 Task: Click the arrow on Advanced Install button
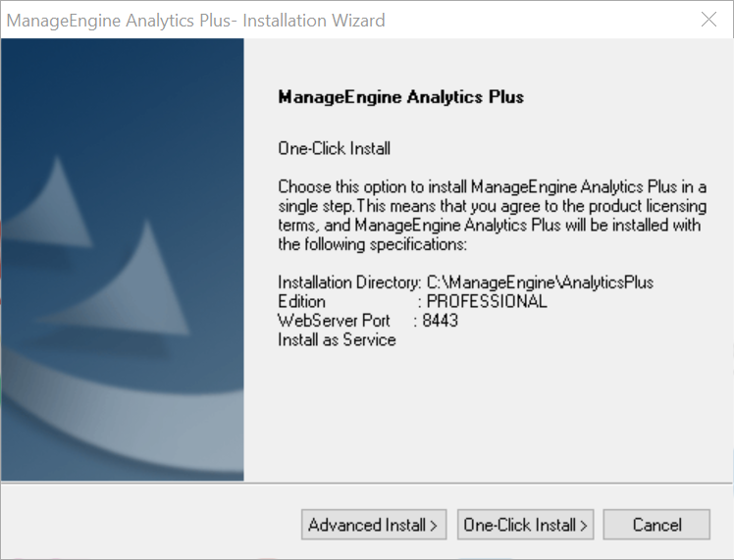coord(434,526)
